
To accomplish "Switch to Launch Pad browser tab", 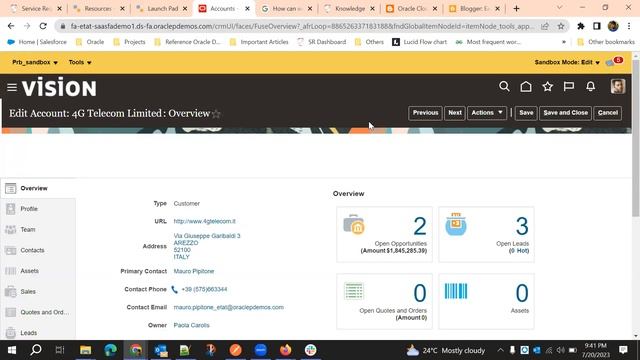I will (162, 8).
